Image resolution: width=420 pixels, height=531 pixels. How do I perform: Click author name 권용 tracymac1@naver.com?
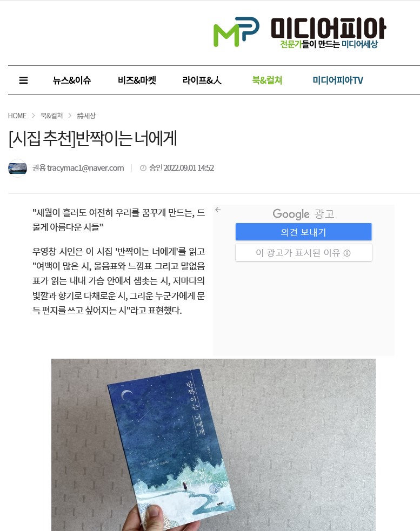(x=78, y=168)
